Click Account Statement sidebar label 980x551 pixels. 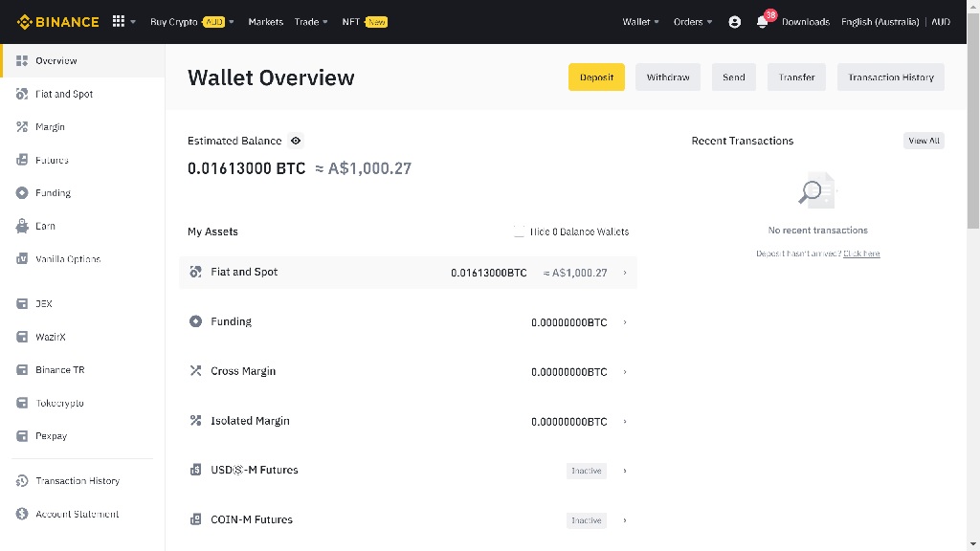click(x=77, y=514)
